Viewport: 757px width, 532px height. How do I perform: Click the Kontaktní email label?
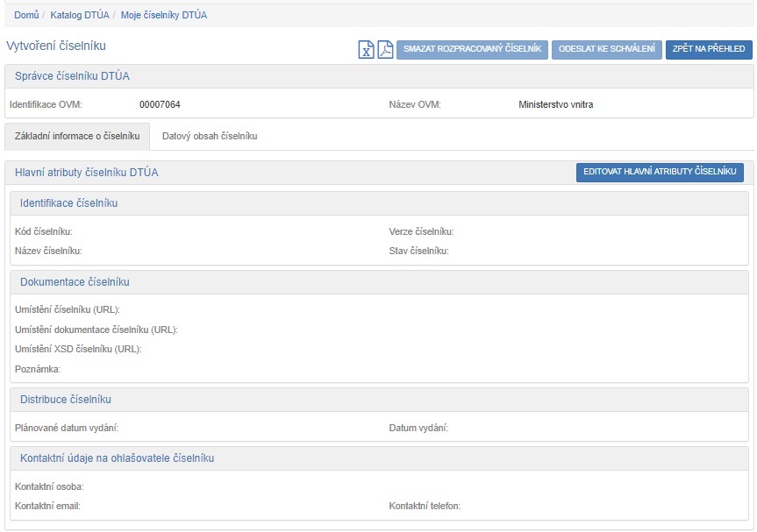pyautogui.click(x=47, y=506)
